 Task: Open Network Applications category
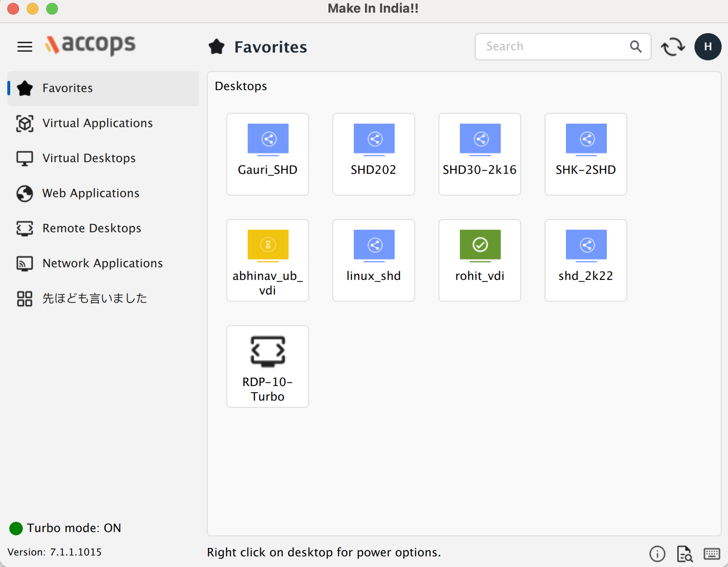[x=102, y=263]
